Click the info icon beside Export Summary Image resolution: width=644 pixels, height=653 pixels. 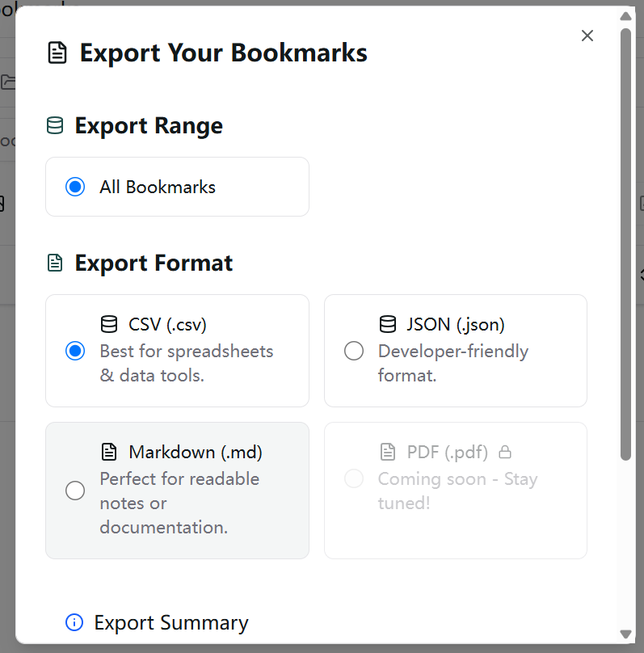click(74, 622)
